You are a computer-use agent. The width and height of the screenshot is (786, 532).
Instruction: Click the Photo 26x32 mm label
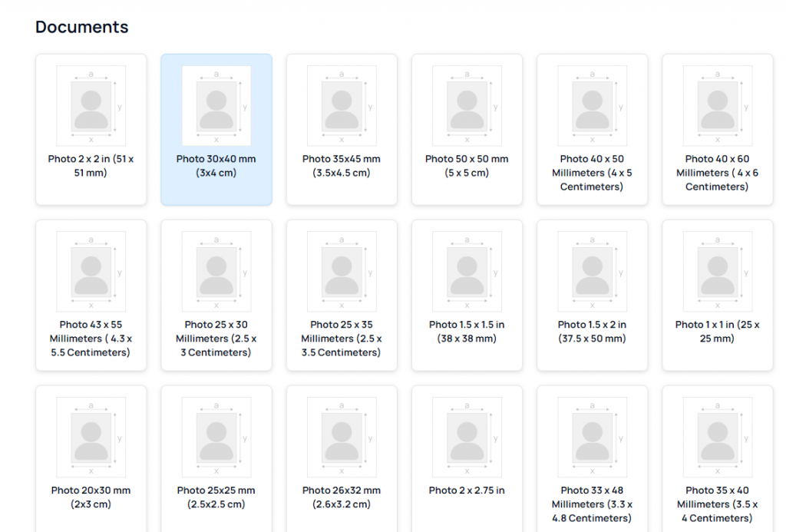(342, 497)
